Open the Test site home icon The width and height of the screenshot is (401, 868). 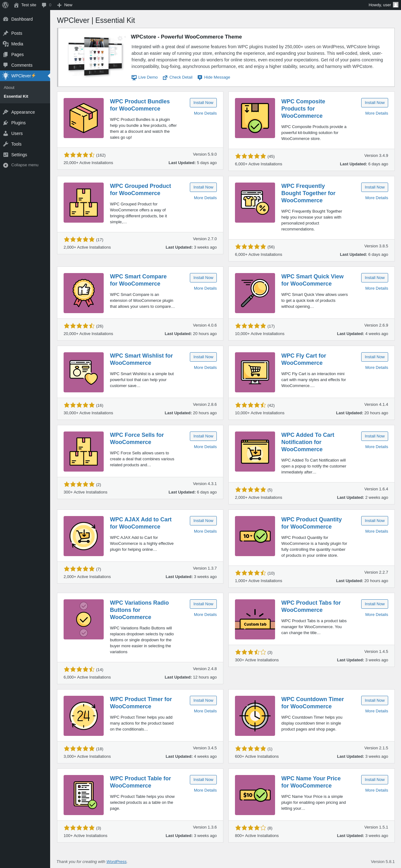pyautogui.click(x=16, y=5)
